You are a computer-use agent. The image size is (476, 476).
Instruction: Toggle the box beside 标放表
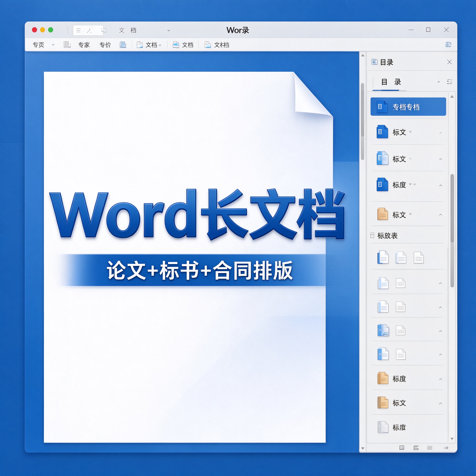coord(372,235)
